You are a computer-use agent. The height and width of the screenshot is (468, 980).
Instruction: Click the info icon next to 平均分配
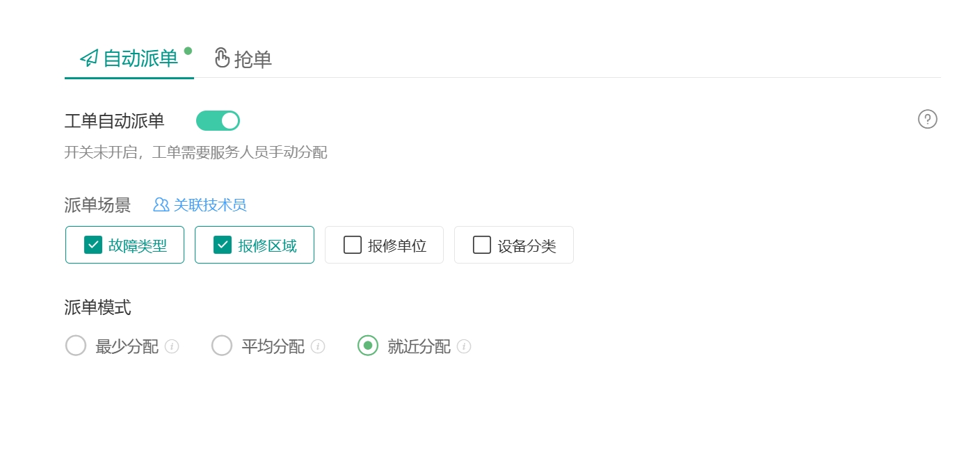point(318,346)
